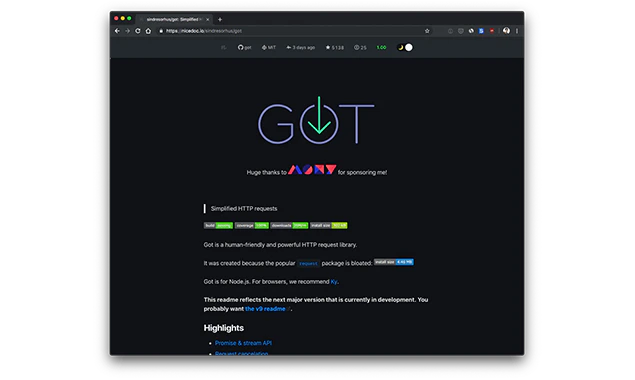Click the 'coverage' badge
Viewport: 635px width, 380px height.
(x=251, y=225)
